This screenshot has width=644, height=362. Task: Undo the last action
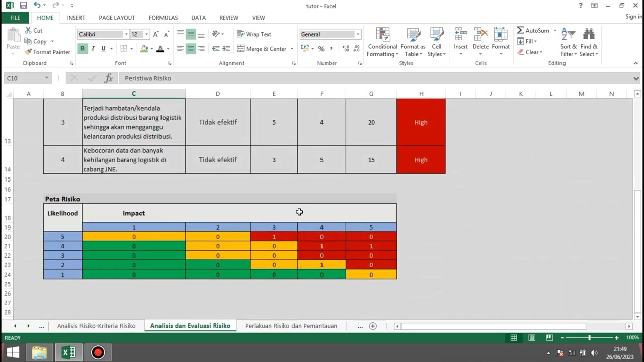37,6
